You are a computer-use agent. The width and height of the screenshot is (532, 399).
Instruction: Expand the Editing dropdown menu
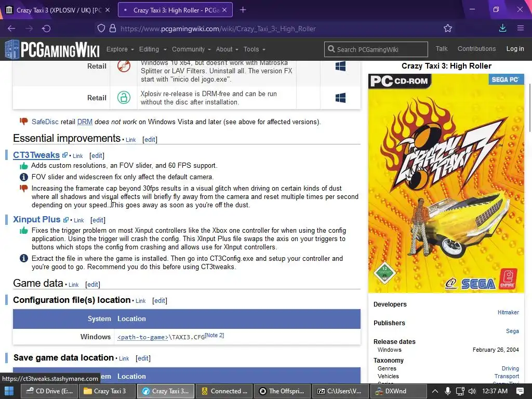tap(153, 49)
